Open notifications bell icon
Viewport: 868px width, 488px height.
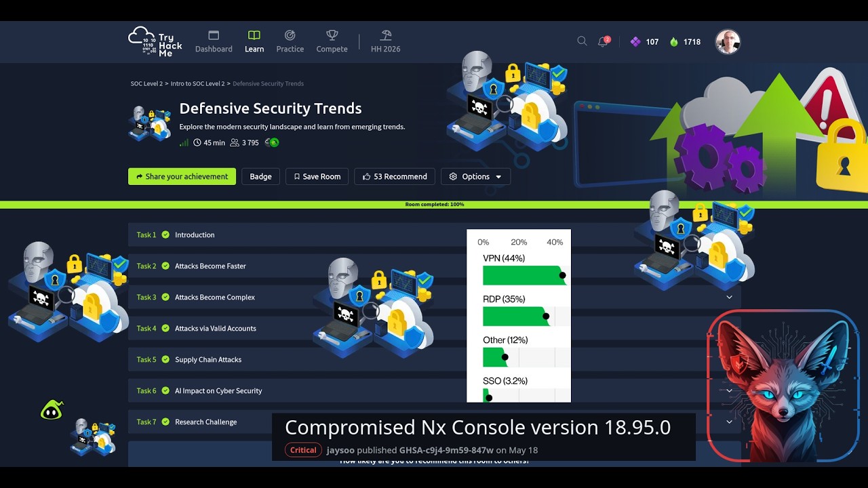[603, 41]
